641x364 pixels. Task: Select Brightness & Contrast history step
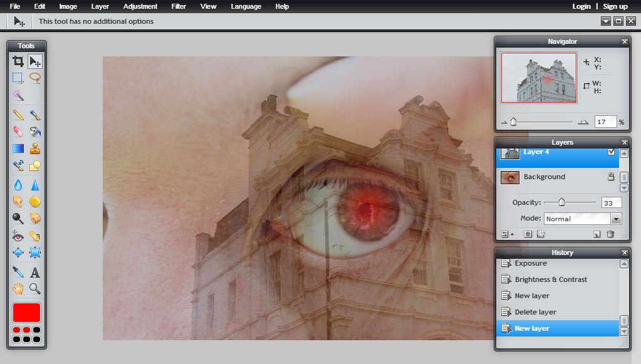click(x=558, y=279)
